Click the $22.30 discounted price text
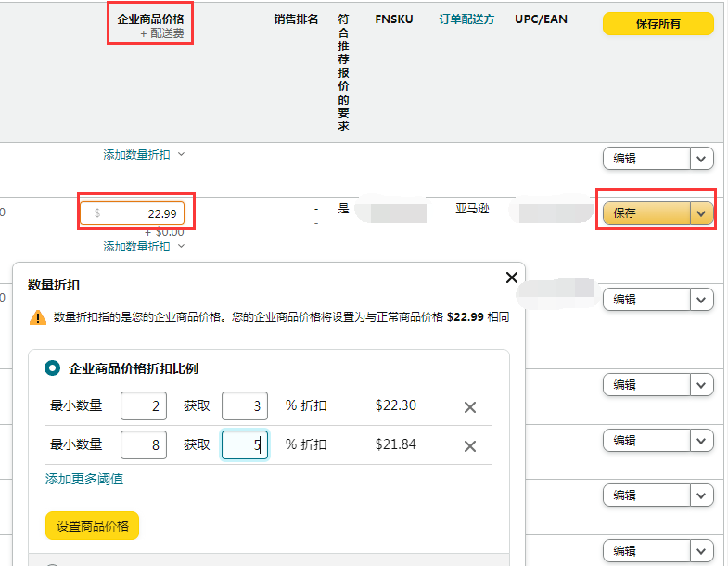 pyautogui.click(x=396, y=405)
